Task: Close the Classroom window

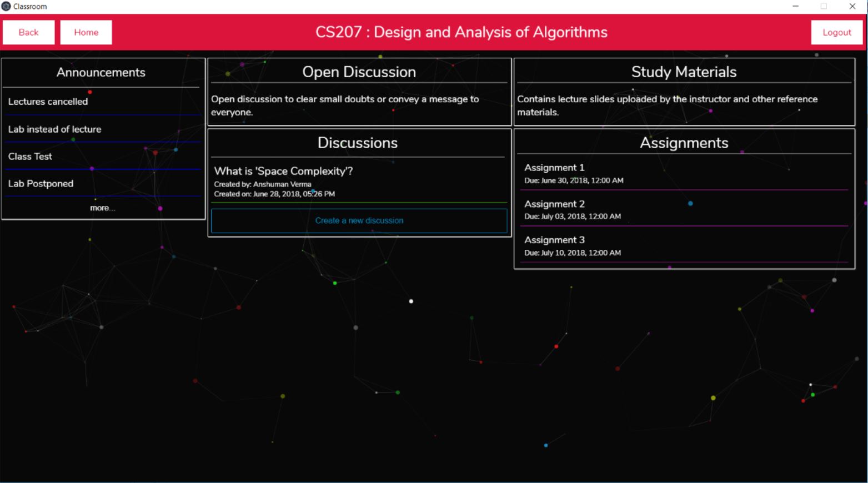Action: click(852, 6)
